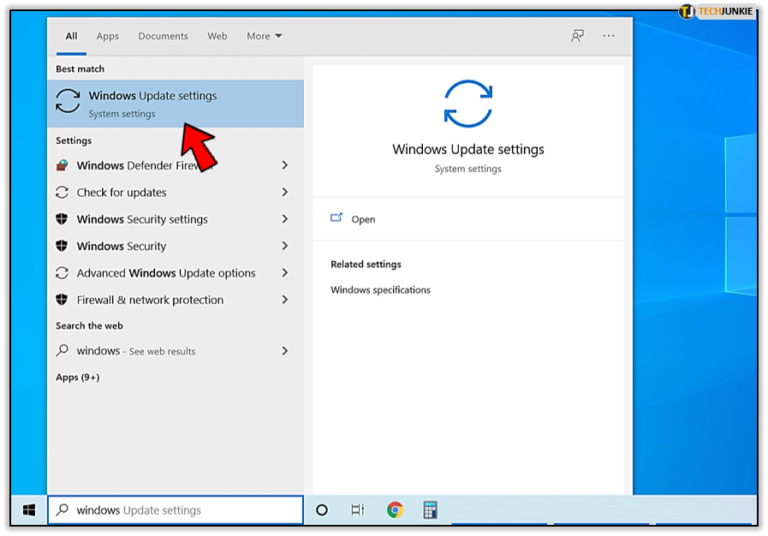The image size is (768, 536).
Task: Click Windows Update settings title in preview
Action: 468,149
